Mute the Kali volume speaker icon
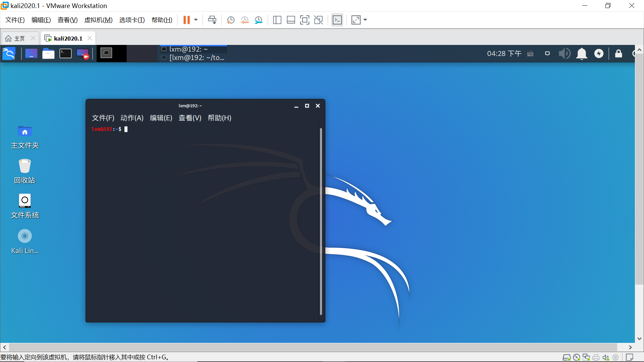Image resolution: width=644 pixels, height=362 pixels. click(564, 54)
